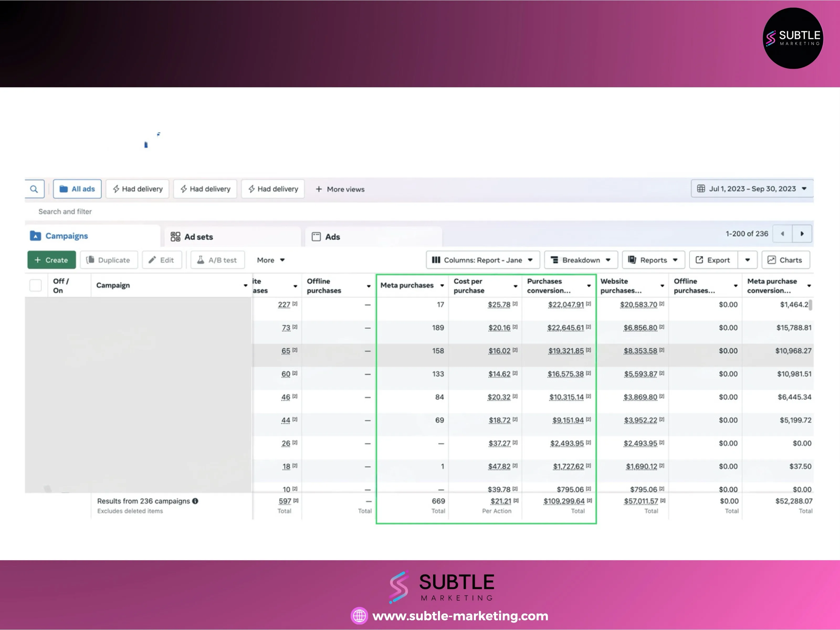Image resolution: width=840 pixels, height=630 pixels.
Task: Click the search magnifier icon
Action: click(34, 189)
